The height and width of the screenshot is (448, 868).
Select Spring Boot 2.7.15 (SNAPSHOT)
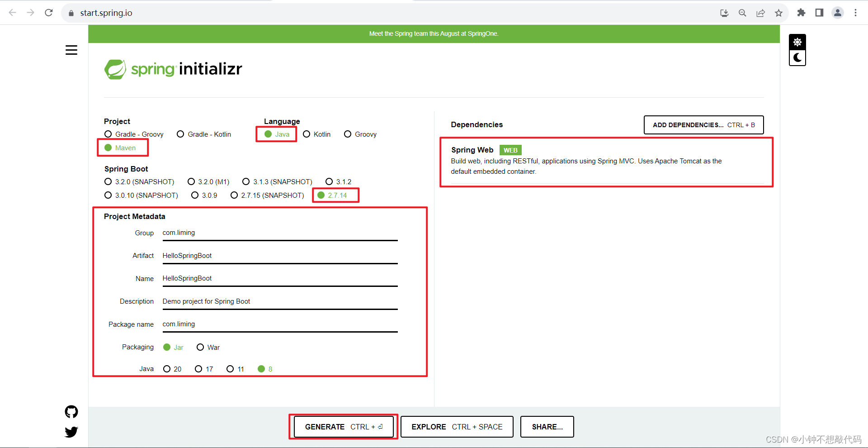coord(267,195)
